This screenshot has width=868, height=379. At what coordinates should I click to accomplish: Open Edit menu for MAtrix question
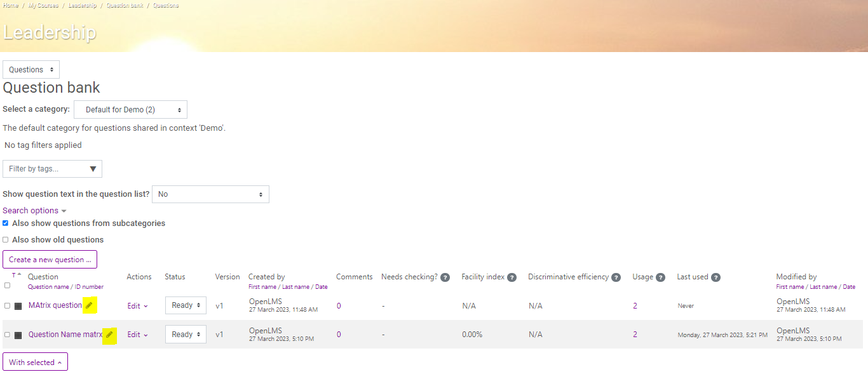coord(137,306)
